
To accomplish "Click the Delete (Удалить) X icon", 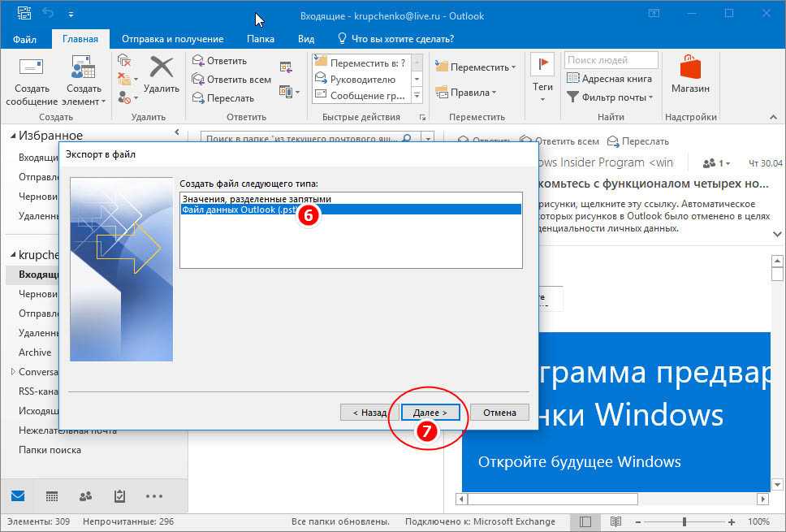I will [x=162, y=68].
